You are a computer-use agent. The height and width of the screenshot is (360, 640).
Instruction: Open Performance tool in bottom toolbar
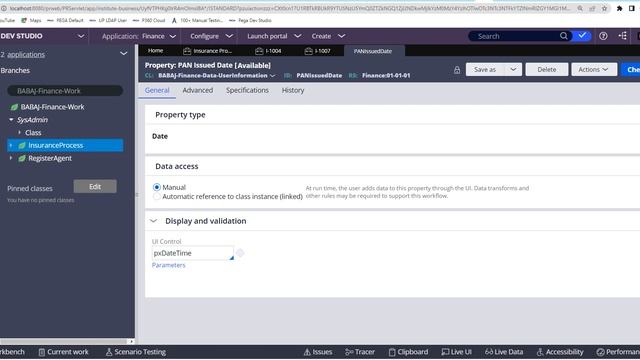618,352
